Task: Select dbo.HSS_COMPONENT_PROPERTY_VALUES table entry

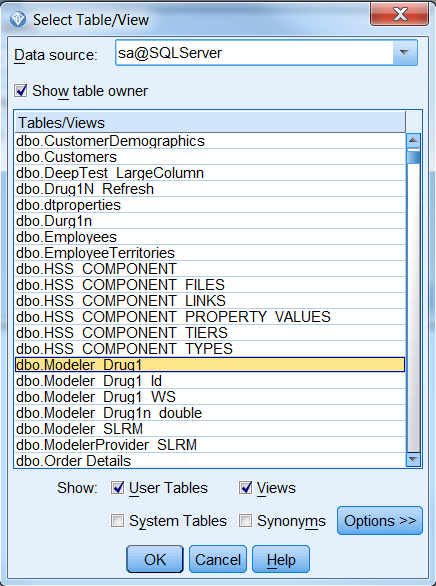Action: pos(210,317)
